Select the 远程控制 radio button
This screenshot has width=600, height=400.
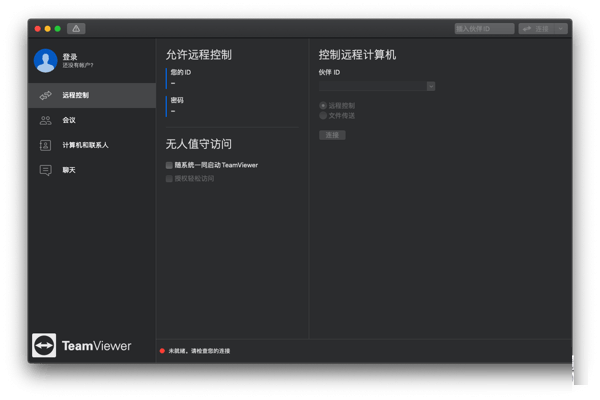323,105
